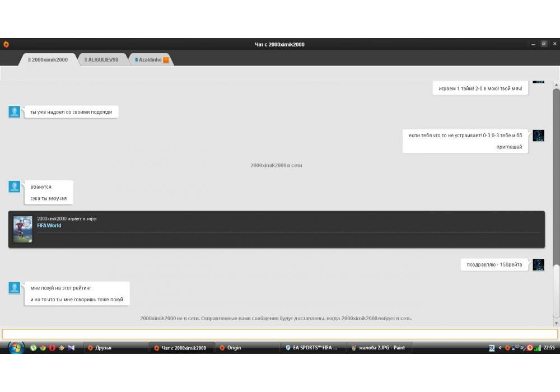Click friend avatar beside 'ебанутся' message
Screen dimensions: 560x392
[x=15, y=186]
